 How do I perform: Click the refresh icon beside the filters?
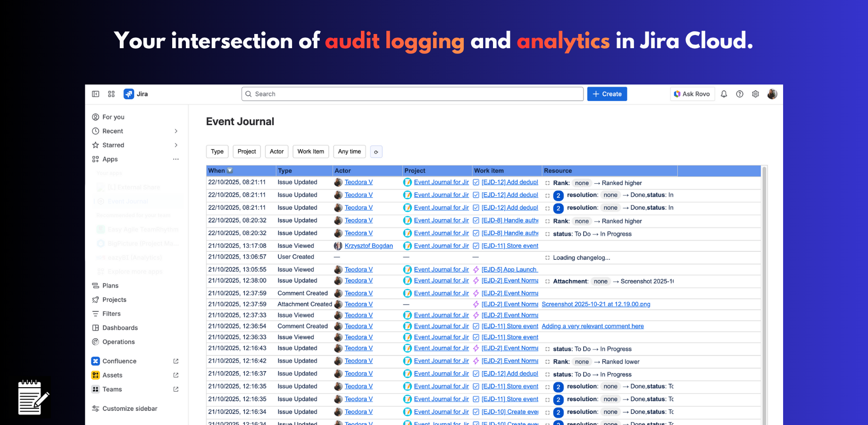tap(376, 152)
